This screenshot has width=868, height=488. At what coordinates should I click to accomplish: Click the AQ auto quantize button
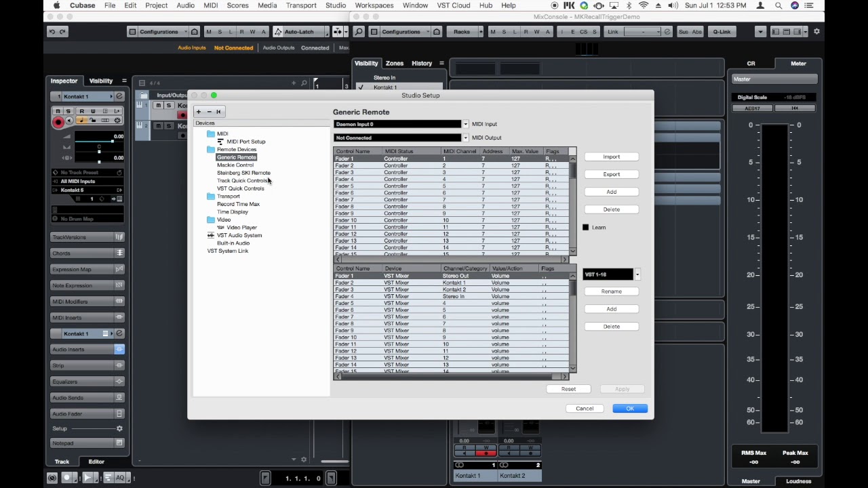(120, 478)
